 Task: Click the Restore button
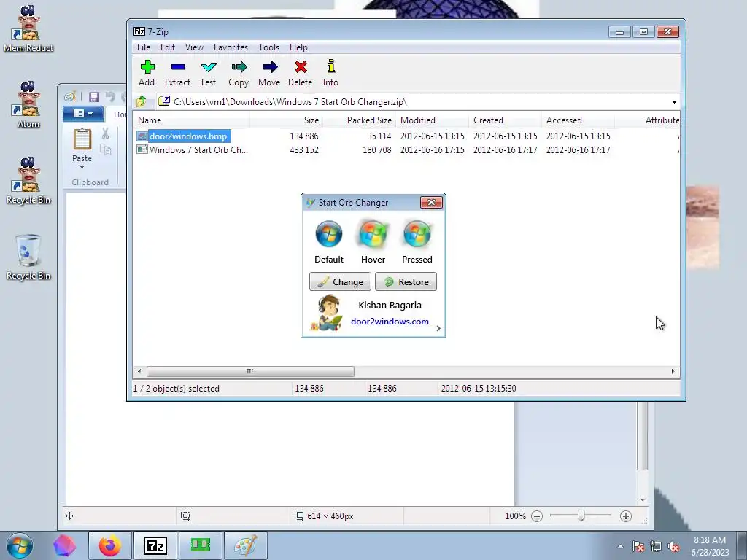tap(406, 281)
